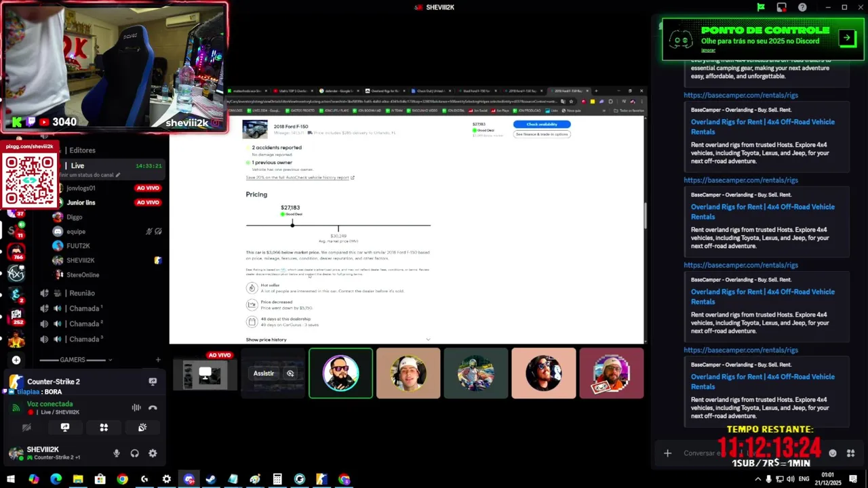Open the Discord inbox icon in title bar
The height and width of the screenshot is (488, 868).
pyautogui.click(x=782, y=7)
